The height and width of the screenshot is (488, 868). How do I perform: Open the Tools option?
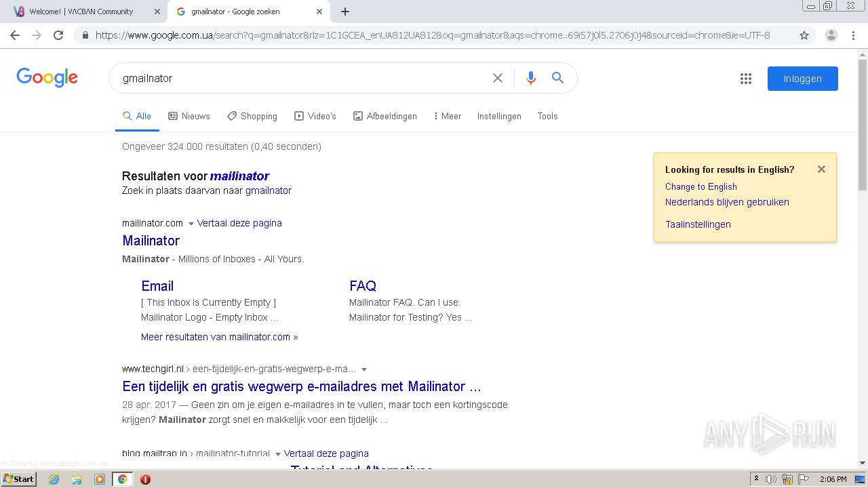547,116
